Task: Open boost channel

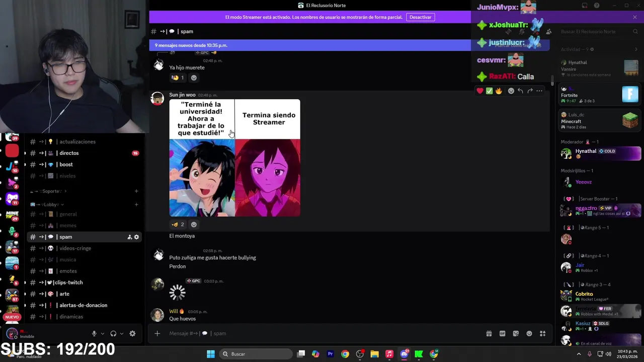Action: coord(85,164)
